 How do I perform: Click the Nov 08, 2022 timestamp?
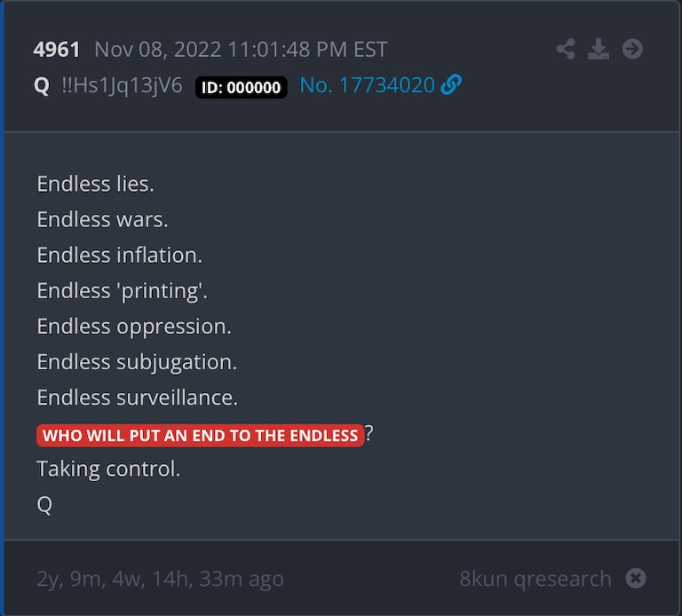pos(241,50)
